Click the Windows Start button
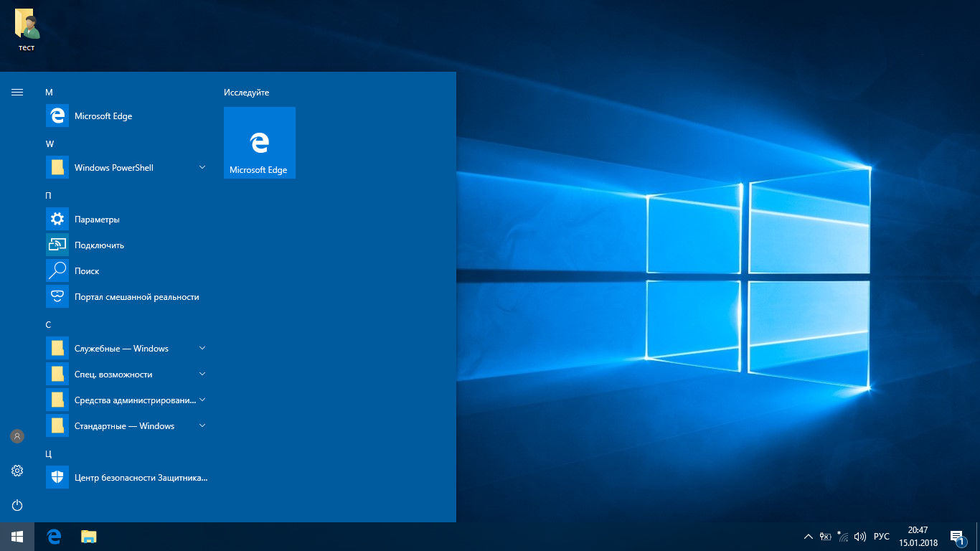980x551 pixels. click(17, 537)
